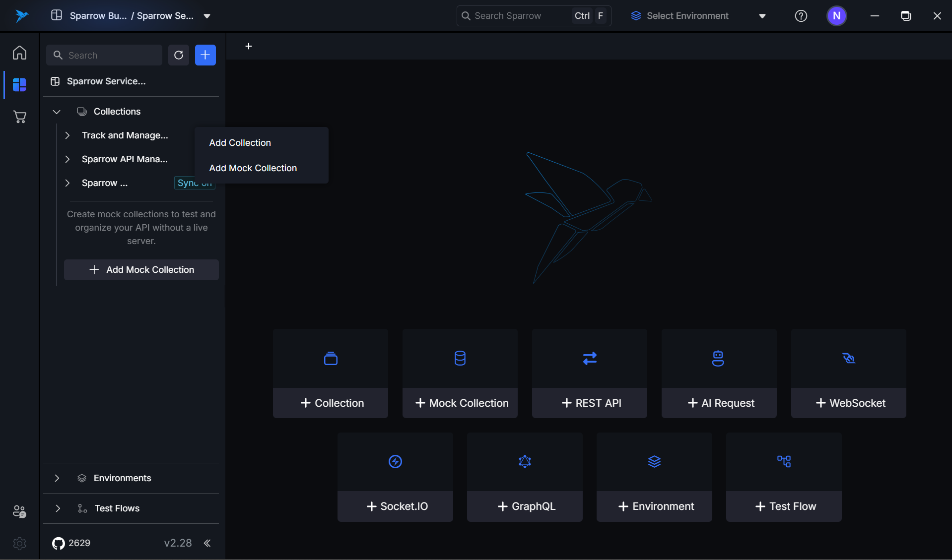
Task: Click the Test Flow nodes icon
Action: pyautogui.click(x=784, y=461)
